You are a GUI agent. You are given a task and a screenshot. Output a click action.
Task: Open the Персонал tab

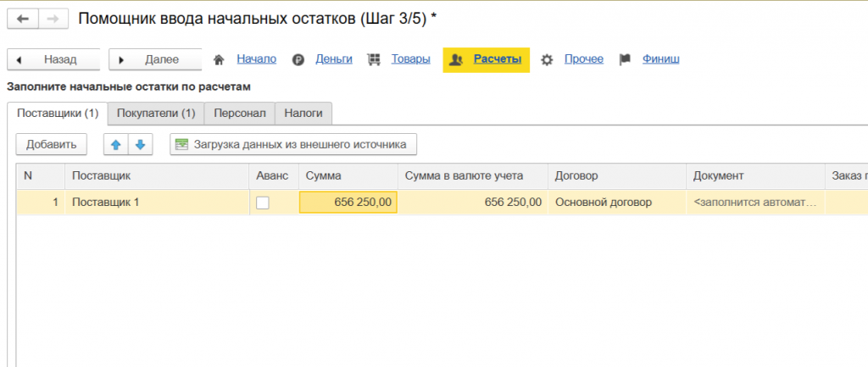pyautogui.click(x=240, y=113)
